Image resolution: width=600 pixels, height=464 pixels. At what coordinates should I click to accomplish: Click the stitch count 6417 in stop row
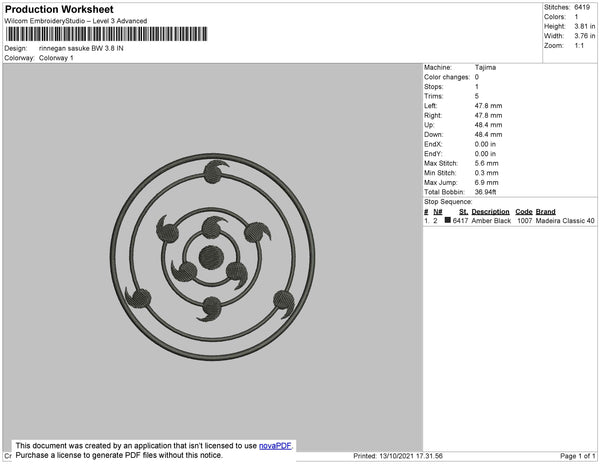[x=460, y=221]
